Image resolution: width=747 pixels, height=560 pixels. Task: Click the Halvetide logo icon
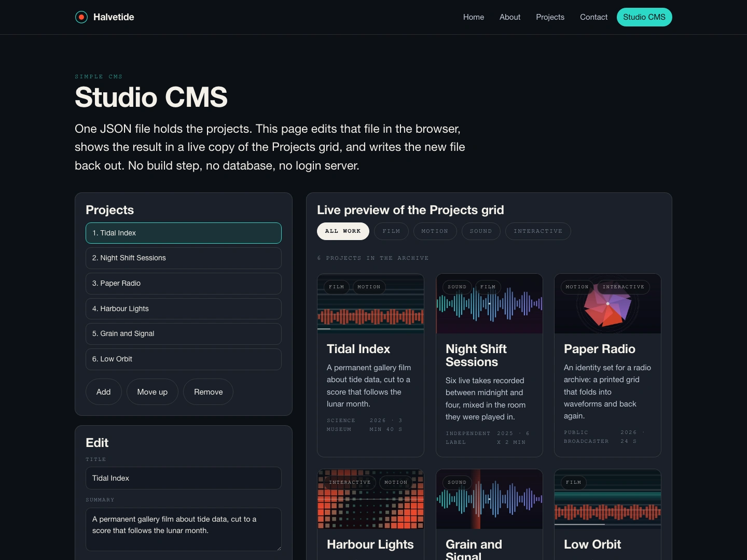click(x=81, y=17)
